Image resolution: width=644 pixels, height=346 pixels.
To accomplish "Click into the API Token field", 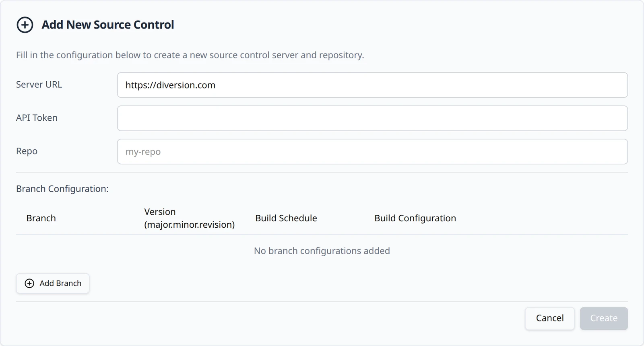I will coord(372,118).
